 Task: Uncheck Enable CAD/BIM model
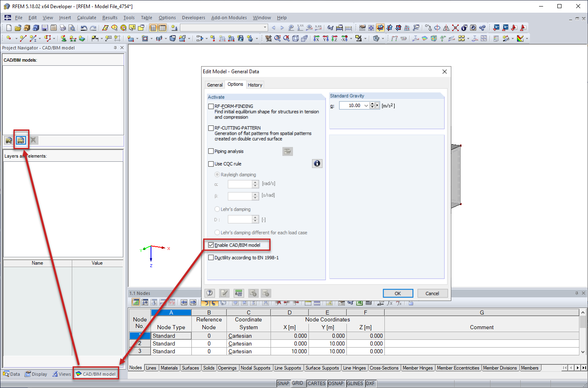tap(211, 245)
